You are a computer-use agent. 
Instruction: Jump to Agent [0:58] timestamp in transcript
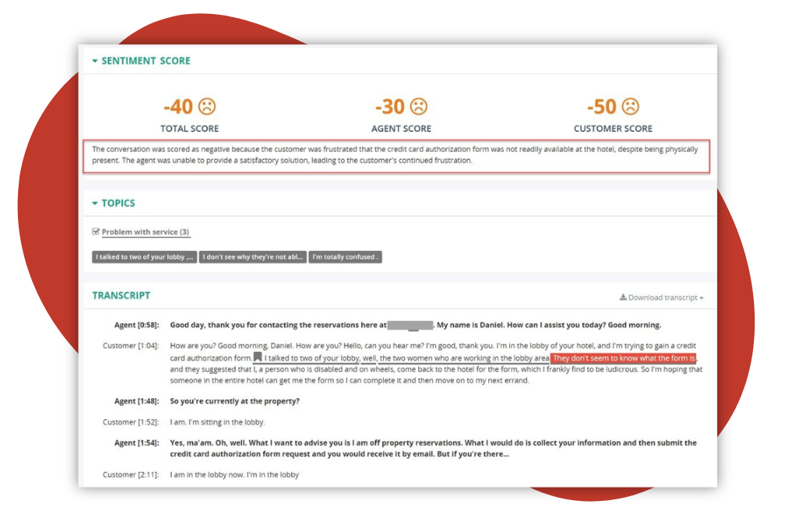tap(136, 326)
